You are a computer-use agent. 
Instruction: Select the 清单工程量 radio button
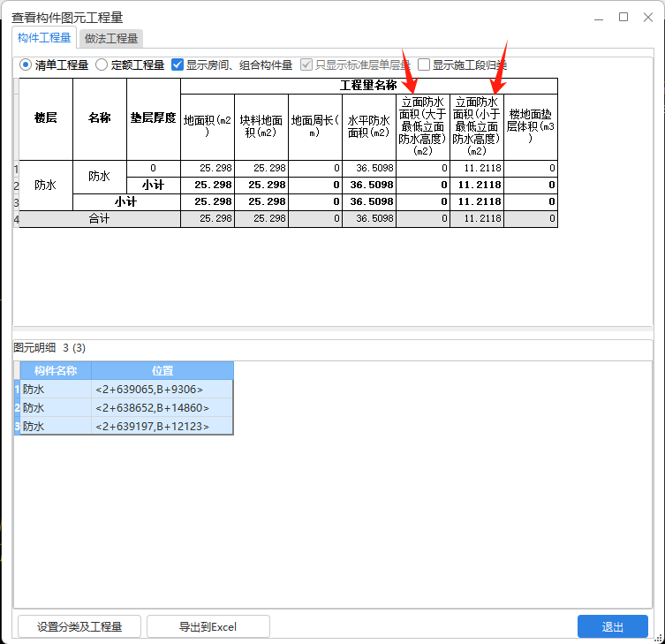[x=26, y=64]
